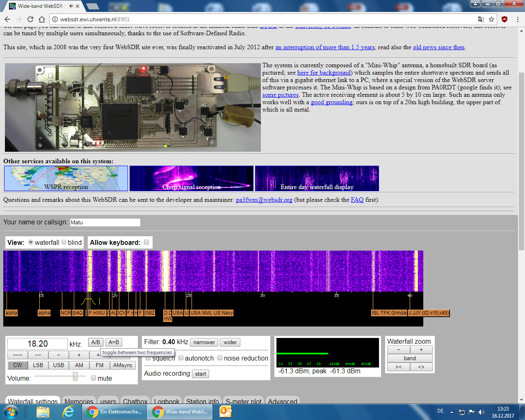Enable the Allow keyboard checkbox

coord(146,242)
